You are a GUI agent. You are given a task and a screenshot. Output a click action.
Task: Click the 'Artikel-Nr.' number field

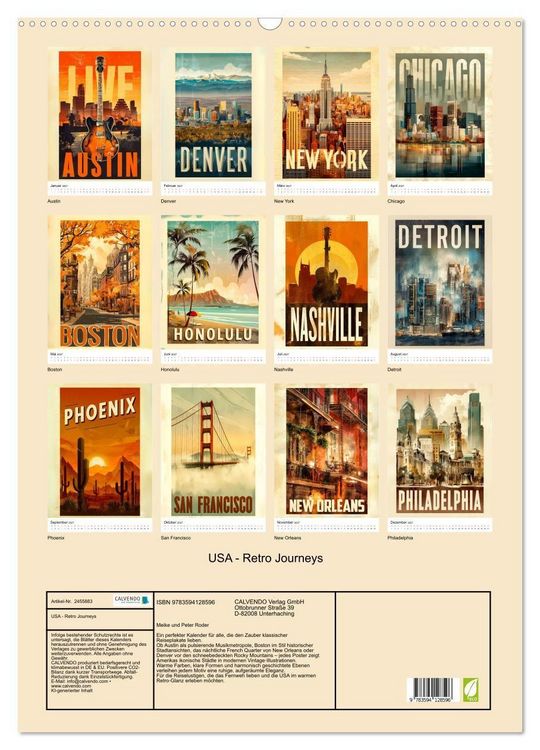pyautogui.click(x=71, y=601)
